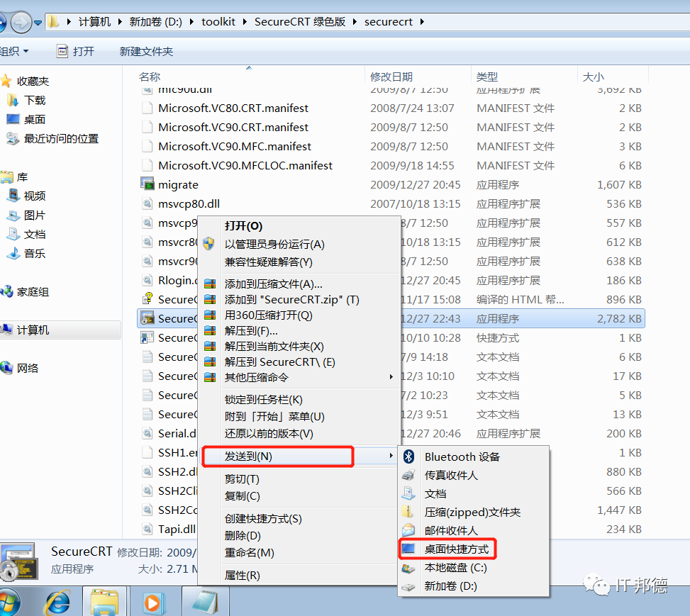This screenshot has width=690, height=616.
Task: Select Microsoft.VC80.CRT.manifest file
Action: (x=391, y=108)
